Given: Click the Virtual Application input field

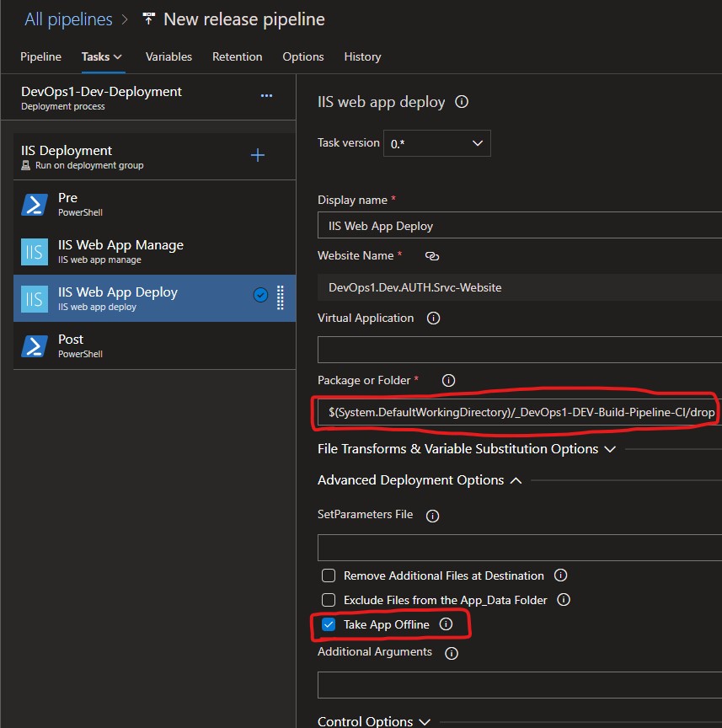Looking at the screenshot, I should (x=520, y=350).
